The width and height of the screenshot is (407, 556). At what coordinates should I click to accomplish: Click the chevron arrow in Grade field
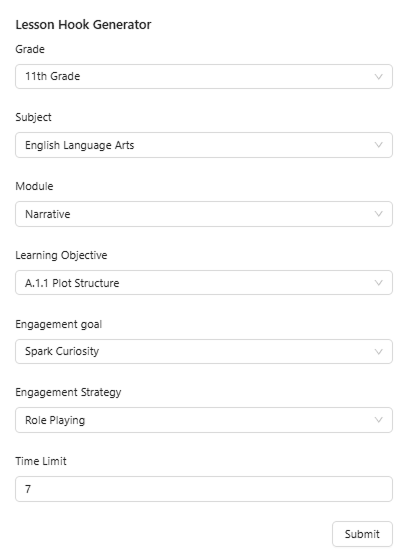pos(379,77)
